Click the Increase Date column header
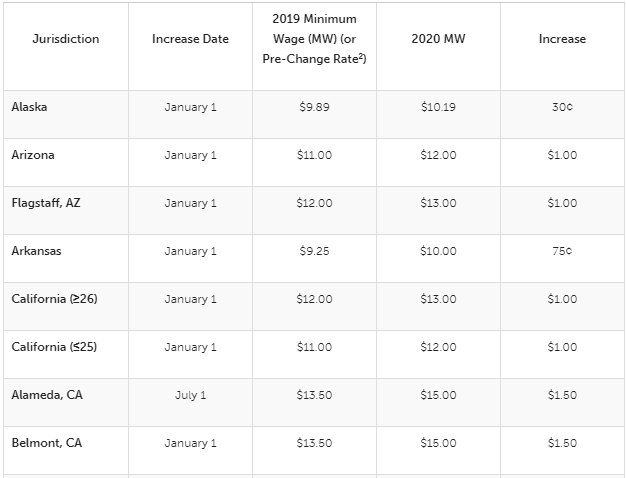This screenshot has height=478, width=626. pyautogui.click(x=190, y=39)
